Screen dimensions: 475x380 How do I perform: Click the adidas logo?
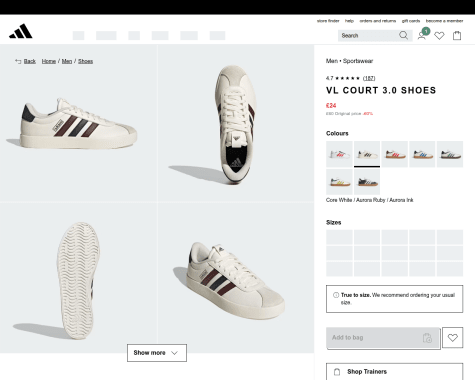[21, 31]
